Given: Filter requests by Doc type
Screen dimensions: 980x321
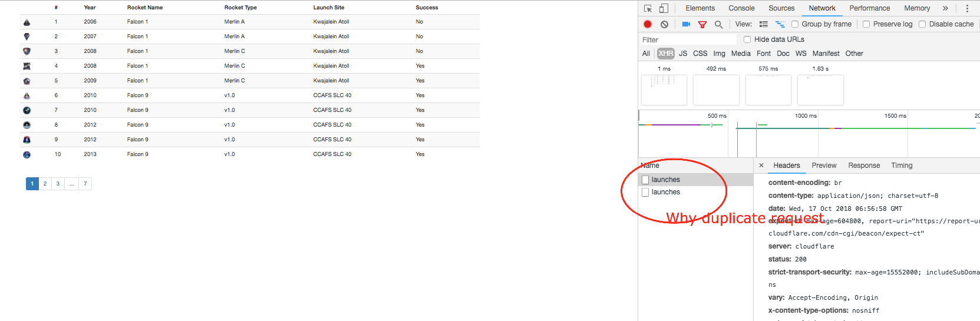Looking at the screenshot, I should click(x=783, y=54).
